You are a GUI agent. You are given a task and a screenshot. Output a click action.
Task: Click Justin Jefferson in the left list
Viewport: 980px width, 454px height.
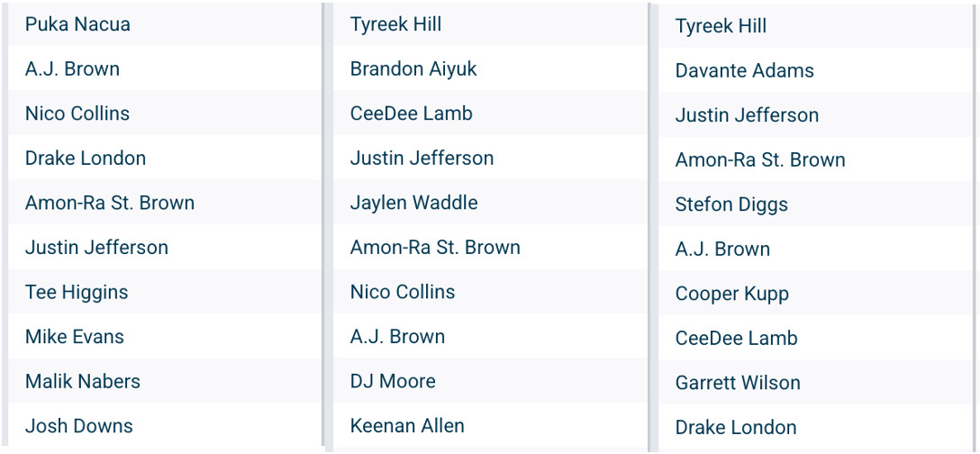point(96,248)
